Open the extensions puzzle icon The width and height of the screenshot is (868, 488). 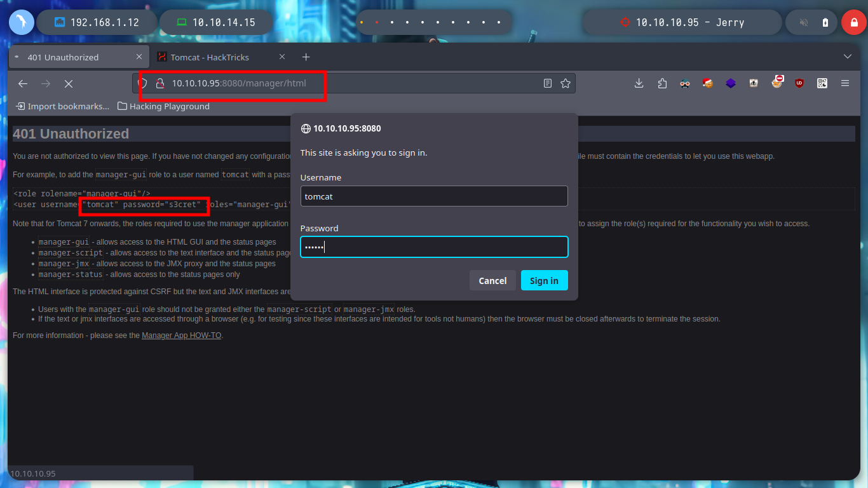point(662,83)
